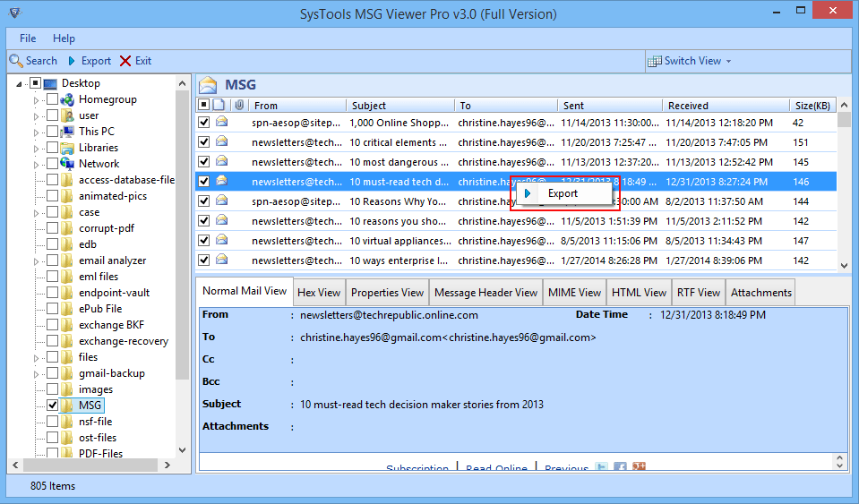Sort the list by the From column
The height and width of the screenshot is (504, 859).
tap(296, 105)
